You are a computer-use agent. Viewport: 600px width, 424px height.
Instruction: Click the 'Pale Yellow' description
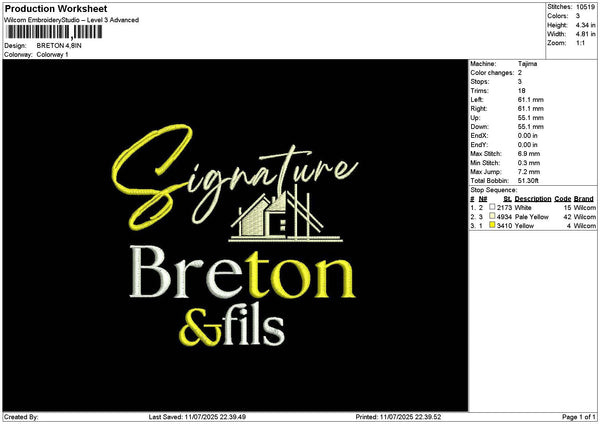tap(532, 217)
